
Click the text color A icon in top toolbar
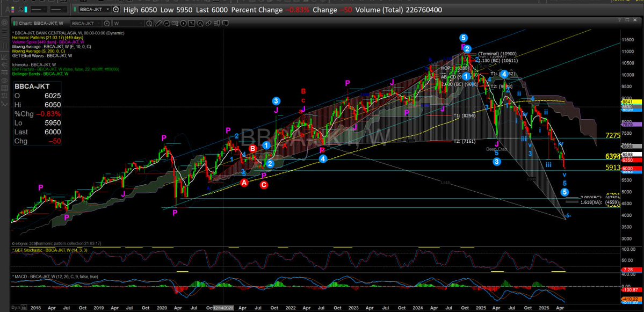(8, 10)
